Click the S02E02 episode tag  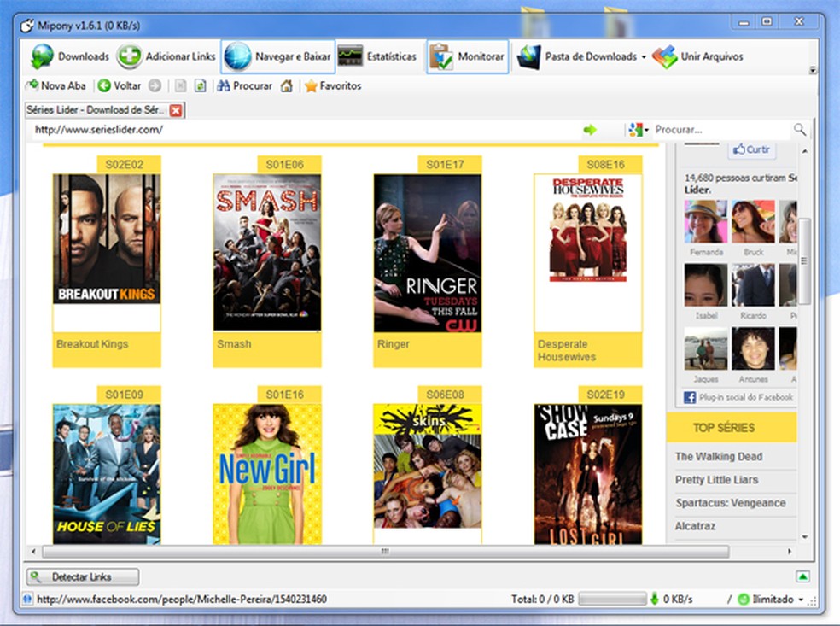pos(129,165)
